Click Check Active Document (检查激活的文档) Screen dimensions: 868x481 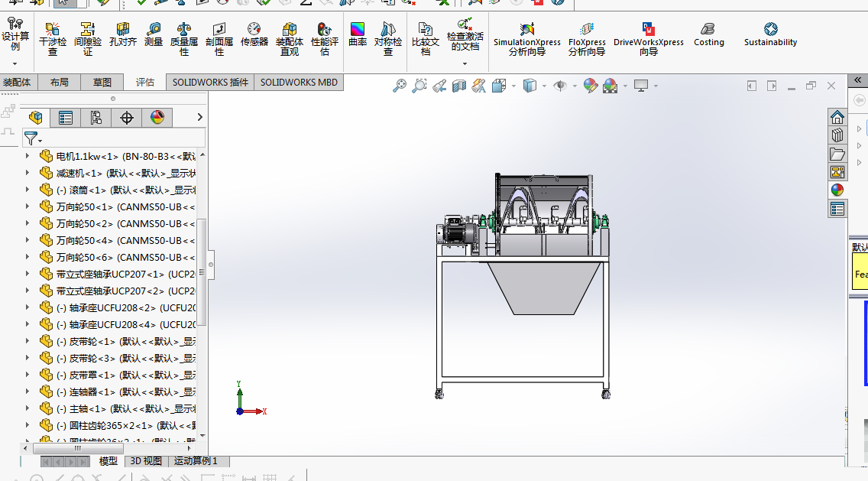click(x=465, y=34)
